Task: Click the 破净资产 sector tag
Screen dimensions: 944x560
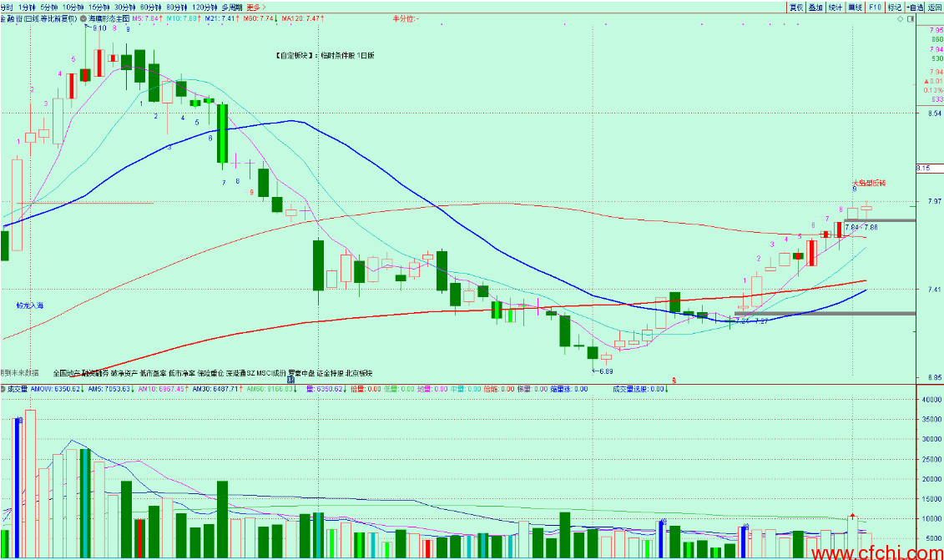Action: point(124,373)
